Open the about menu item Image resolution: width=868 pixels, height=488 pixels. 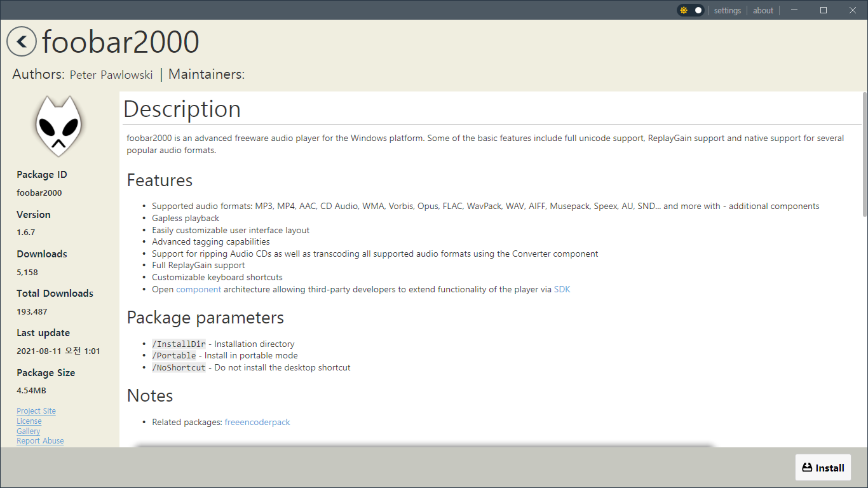763,10
